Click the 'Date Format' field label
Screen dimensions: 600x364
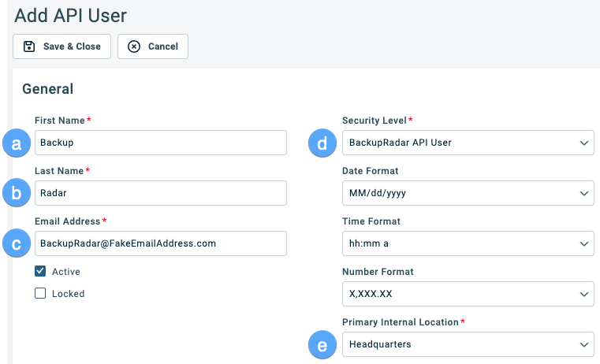click(370, 171)
